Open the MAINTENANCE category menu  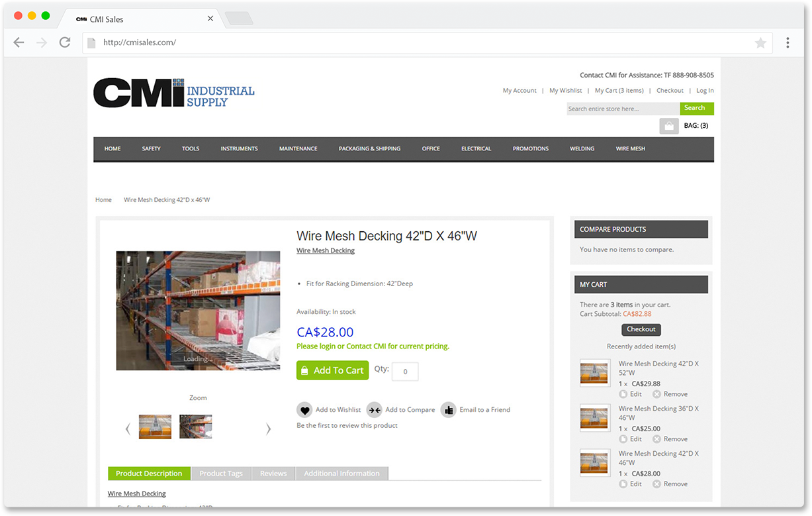coord(298,149)
